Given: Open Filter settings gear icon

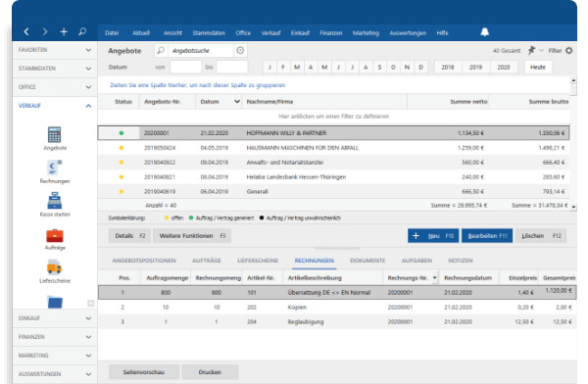Looking at the screenshot, I should pos(569,50).
